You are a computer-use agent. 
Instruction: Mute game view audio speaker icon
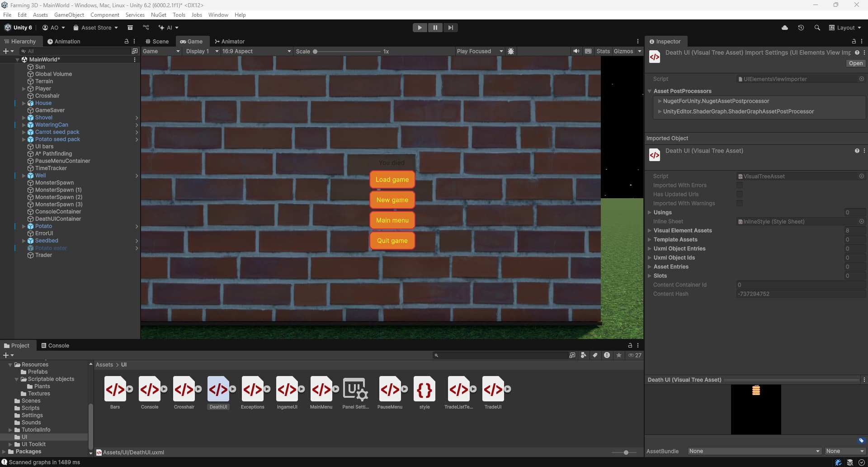point(576,51)
